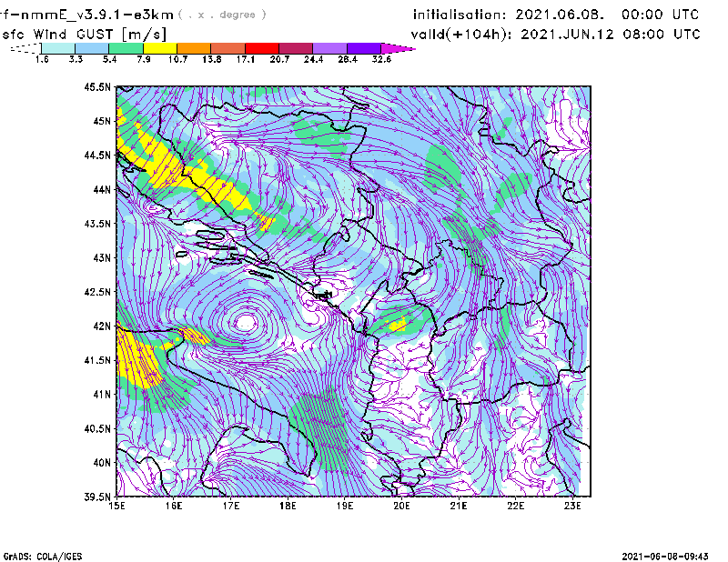Screen dimensions: 728x562
Task: Click the 23E longitude axis label
Action: tap(572, 506)
